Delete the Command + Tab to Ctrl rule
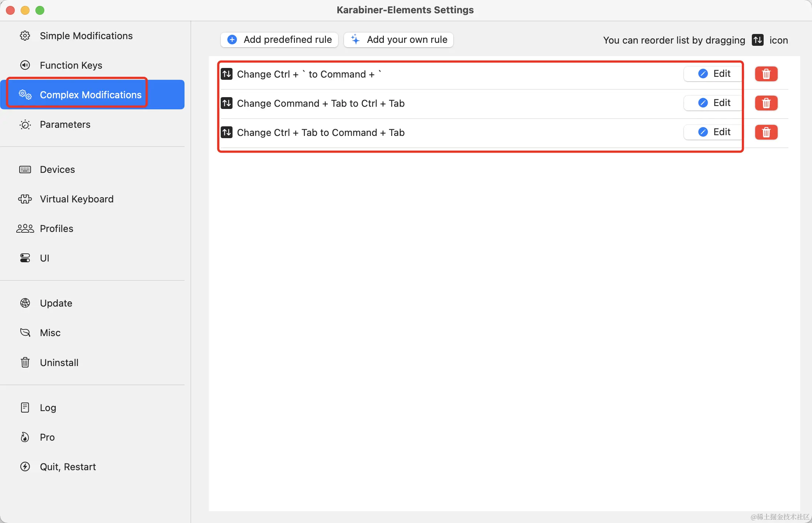The image size is (812, 523). (766, 103)
